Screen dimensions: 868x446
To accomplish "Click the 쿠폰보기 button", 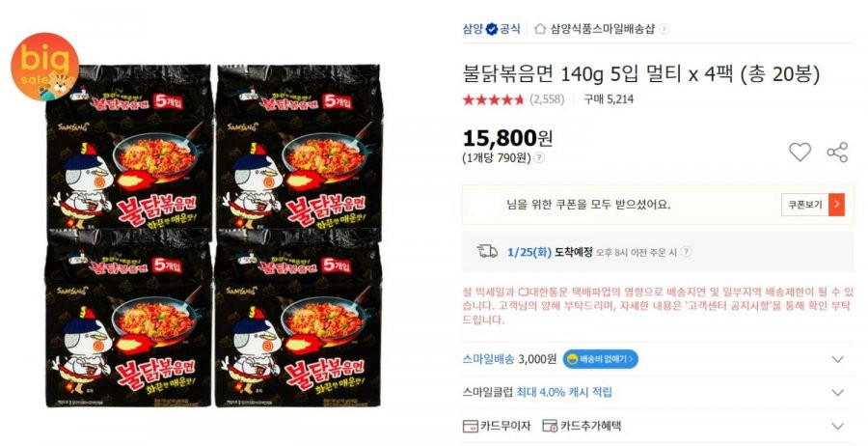I will pyautogui.click(x=805, y=205).
